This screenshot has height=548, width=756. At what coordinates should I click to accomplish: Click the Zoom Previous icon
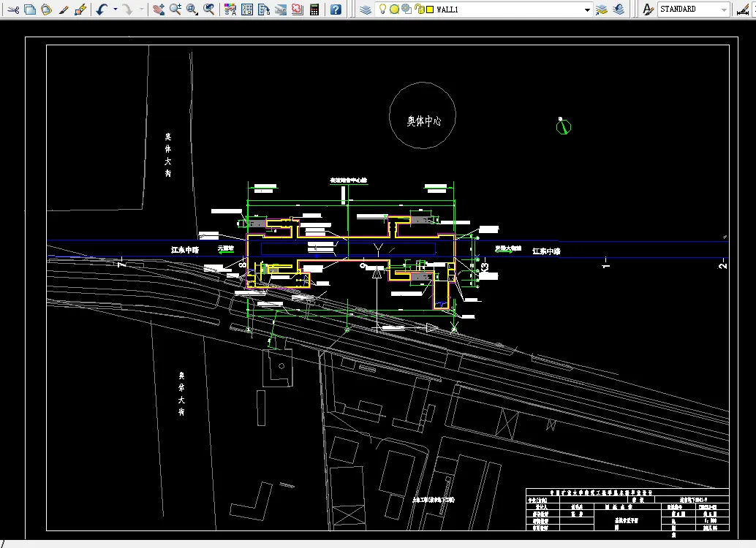[x=209, y=9]
